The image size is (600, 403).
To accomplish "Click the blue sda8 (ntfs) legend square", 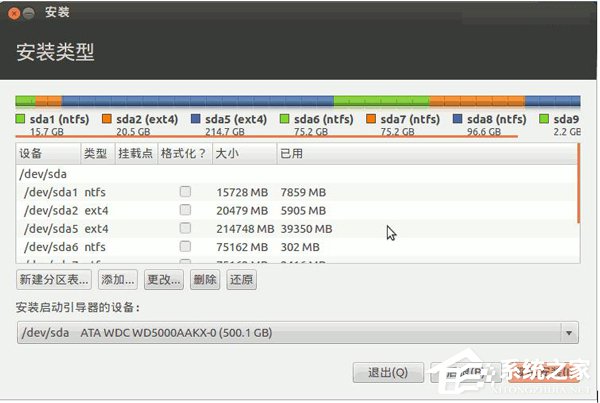I will click(x=458, y=119).
